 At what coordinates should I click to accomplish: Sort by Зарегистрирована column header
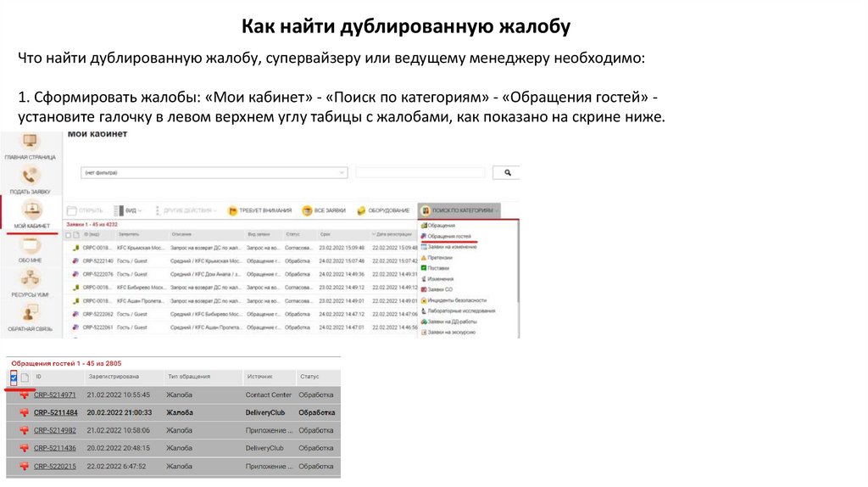click(x=114, y=377)
